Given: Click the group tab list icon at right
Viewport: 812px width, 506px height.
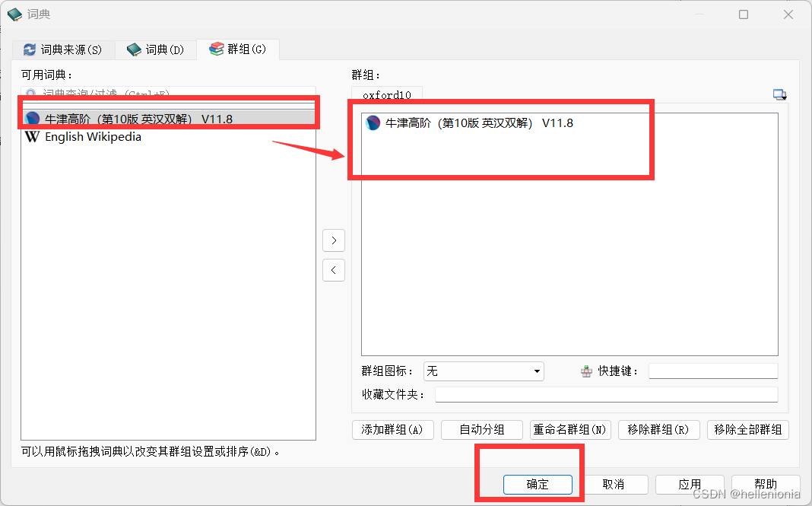Looking at the screenshot, I should pos(779,94).
